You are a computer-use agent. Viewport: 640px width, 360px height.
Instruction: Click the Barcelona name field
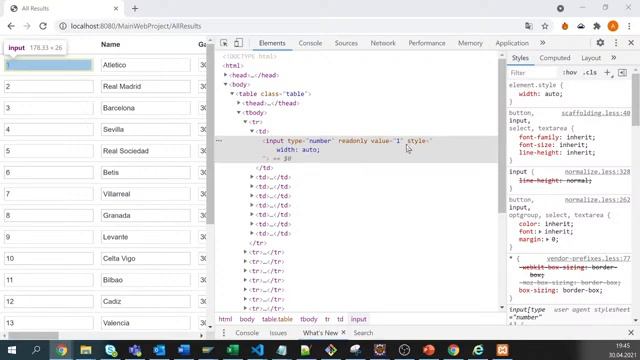click(146, 108)
